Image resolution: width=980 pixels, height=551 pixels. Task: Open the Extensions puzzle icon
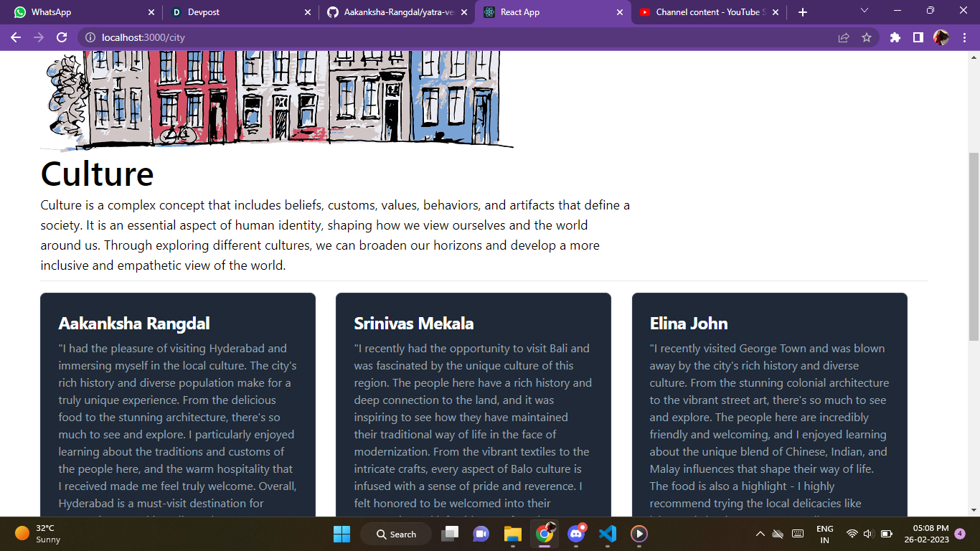click(895, 37)
